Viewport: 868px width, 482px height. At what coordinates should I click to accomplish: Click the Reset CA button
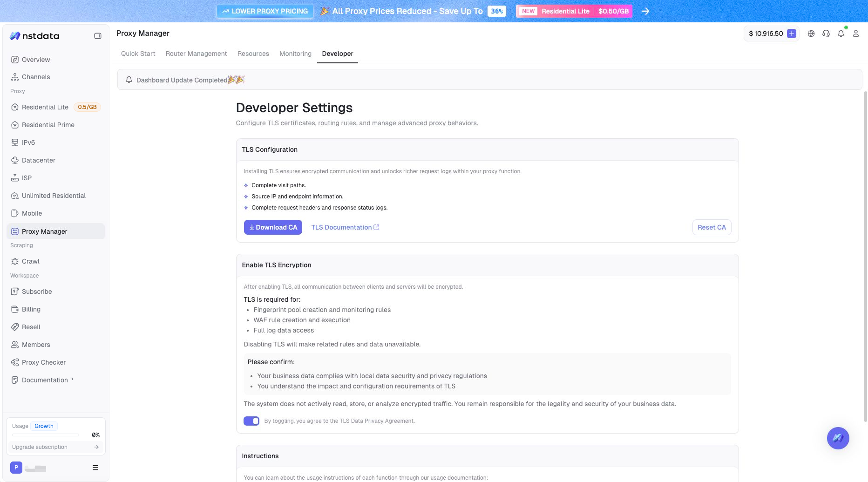(x=712, y=227)
